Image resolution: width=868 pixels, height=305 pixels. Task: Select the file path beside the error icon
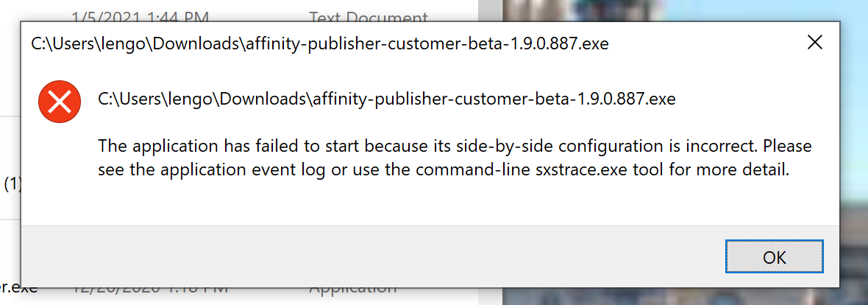coord(387,99)
